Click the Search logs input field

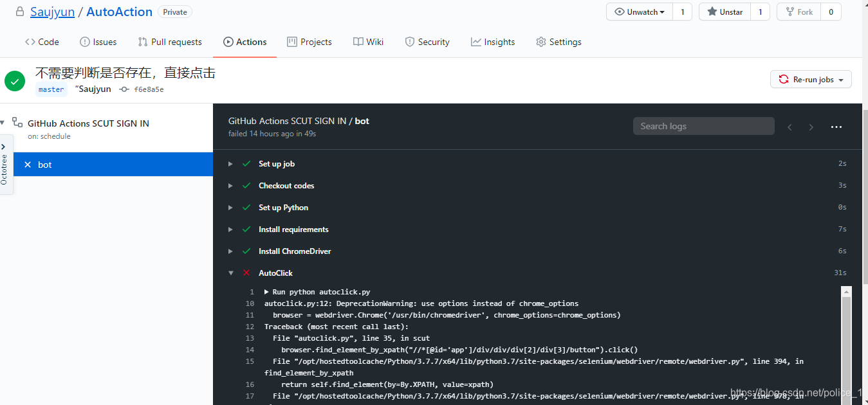(x=703, y=126)
